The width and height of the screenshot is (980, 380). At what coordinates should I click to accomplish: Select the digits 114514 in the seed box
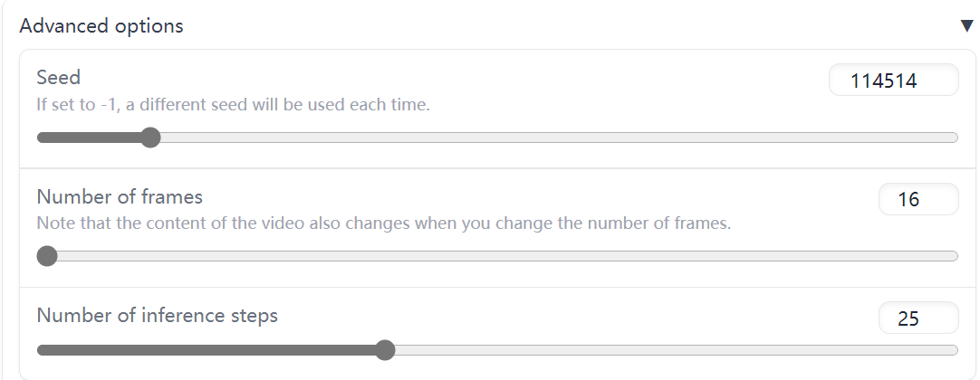pos(884,81)
